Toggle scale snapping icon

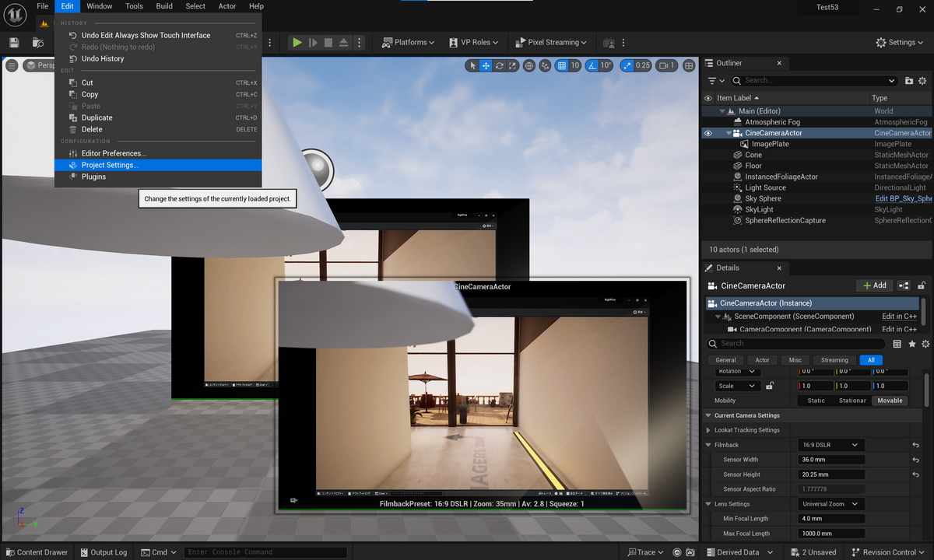[x=627, y=66]
